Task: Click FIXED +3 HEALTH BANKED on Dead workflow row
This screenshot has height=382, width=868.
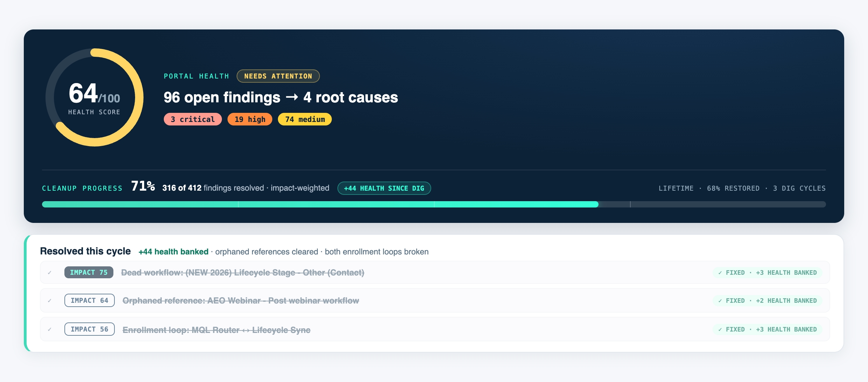Action: (767, 273)
